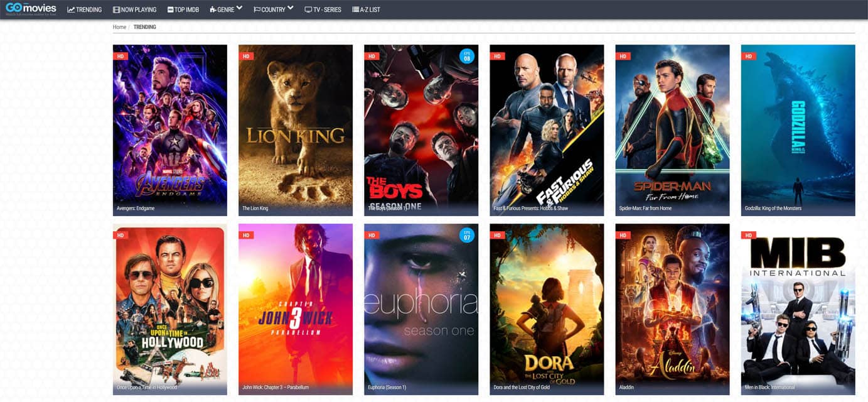Open The Lion King poster
Image resolution: width=868 pixels, height=402 pixels.
click(296, 130)
